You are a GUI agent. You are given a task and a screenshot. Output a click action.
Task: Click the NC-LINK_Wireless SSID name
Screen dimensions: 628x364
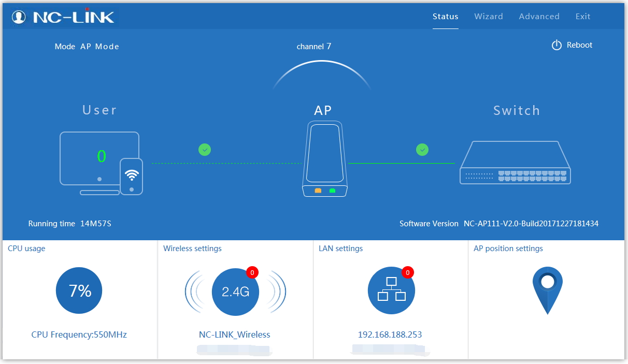point(235,334)
